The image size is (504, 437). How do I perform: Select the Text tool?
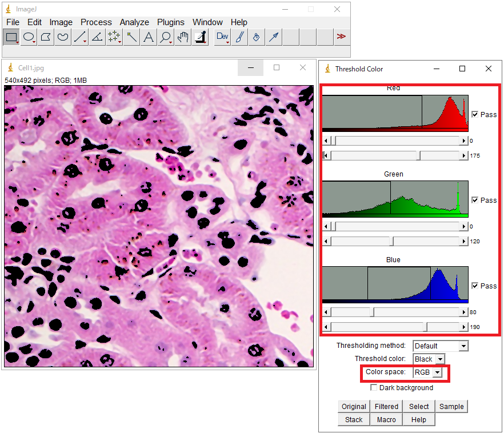coord(149,37)
